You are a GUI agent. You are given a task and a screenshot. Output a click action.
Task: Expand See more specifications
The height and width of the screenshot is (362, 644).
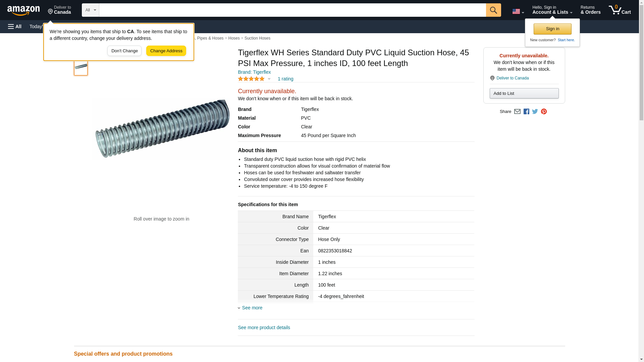[x=252, y=308]
